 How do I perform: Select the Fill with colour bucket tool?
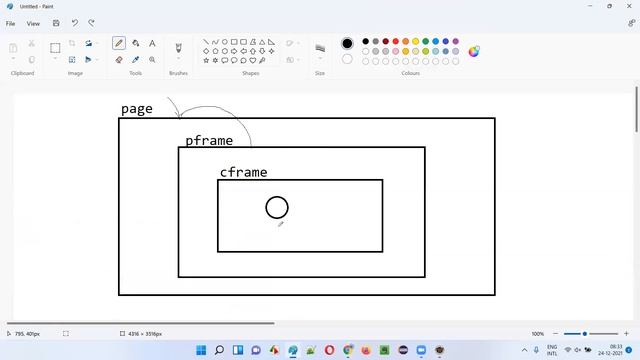click(136, 43)
